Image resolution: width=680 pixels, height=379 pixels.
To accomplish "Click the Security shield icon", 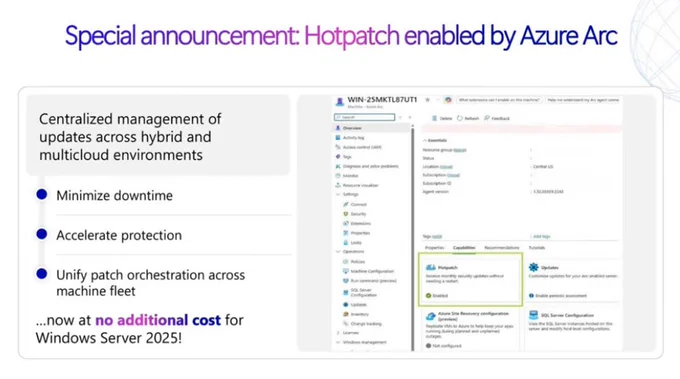I will (346, 214).
